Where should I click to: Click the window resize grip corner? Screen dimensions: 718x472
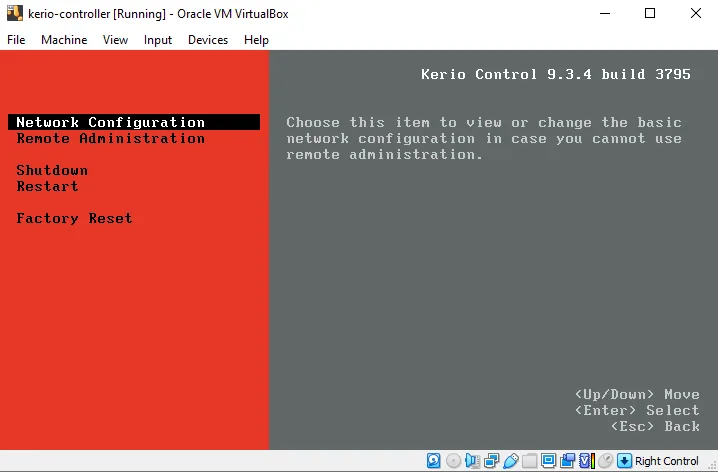tap(713, 466)
